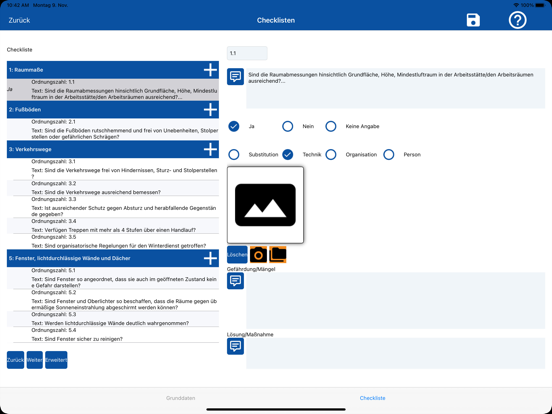Viewport: 552px width, 414px height.
Task: Select checklist item Ordnungszahl 1.1
Action: [113, 89]
